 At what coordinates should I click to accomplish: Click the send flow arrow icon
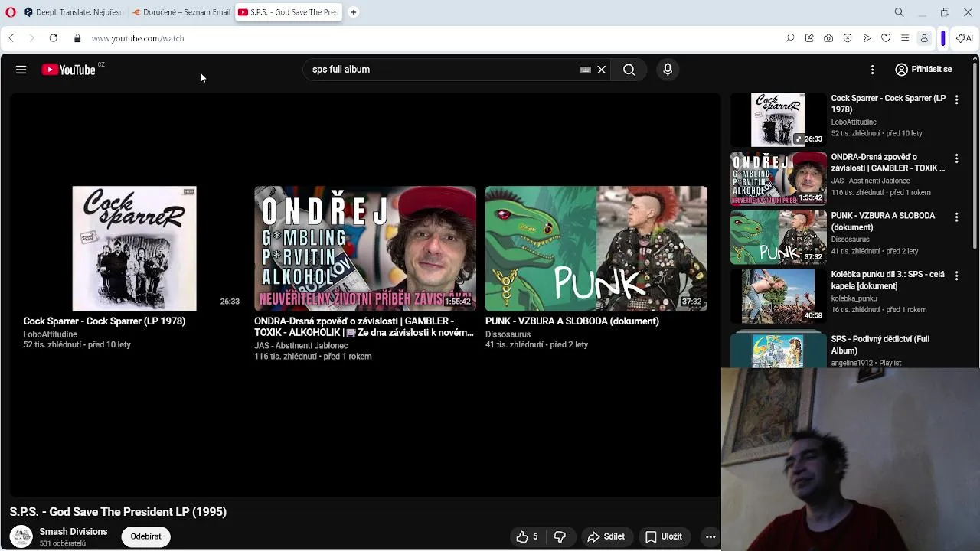pyautogui.click(x=867, y=38)
